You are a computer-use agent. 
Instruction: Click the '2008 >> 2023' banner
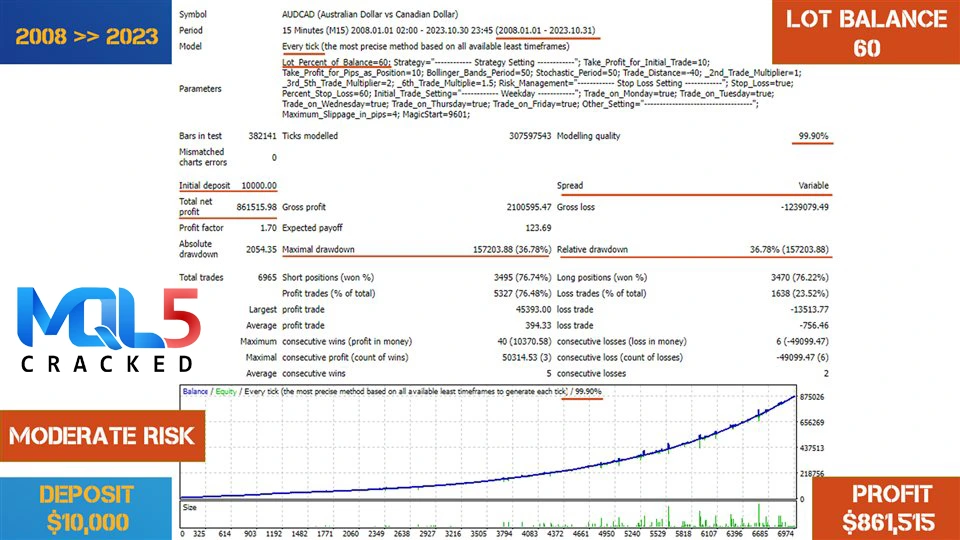[86, 32]
